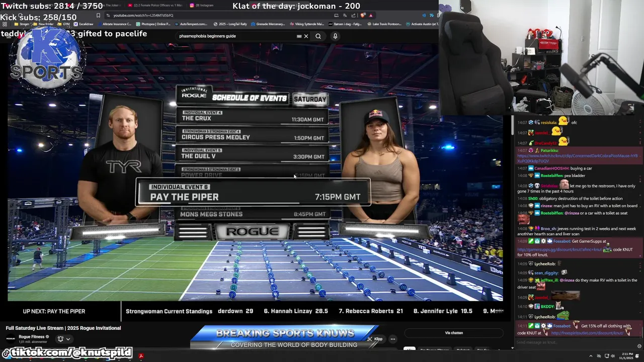644x362 pixels.
Task: Open the freespiritoutlet.com discount link in chat
Action: (x=587, y=333)
